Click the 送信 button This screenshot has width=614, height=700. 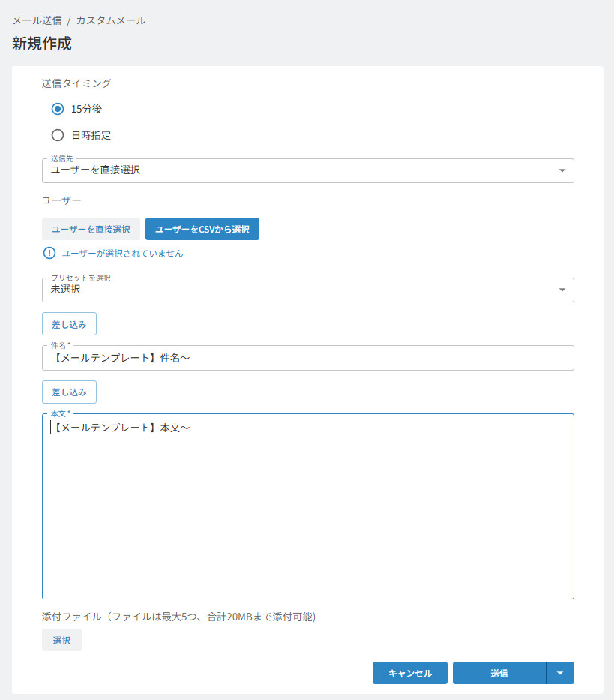point(499,673)
